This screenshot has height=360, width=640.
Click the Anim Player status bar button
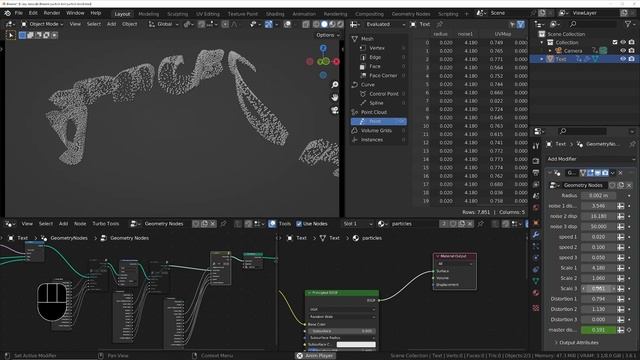coord(315,356)
